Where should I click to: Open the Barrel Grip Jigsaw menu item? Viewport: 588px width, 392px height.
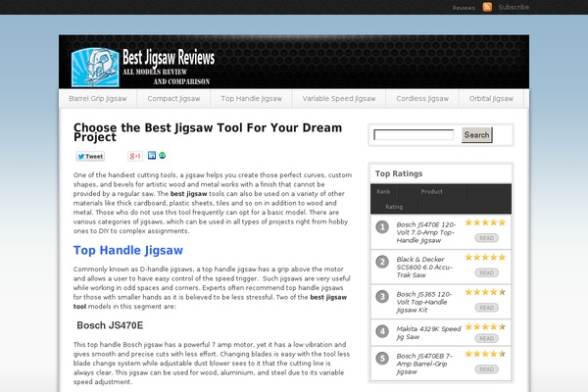[x=97, y=99]
